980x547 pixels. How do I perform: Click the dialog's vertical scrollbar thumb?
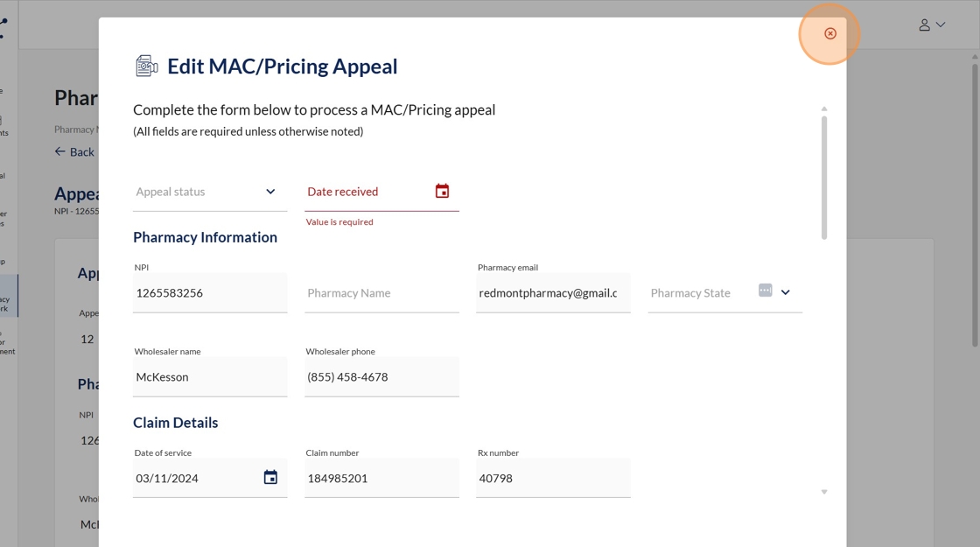824,178
